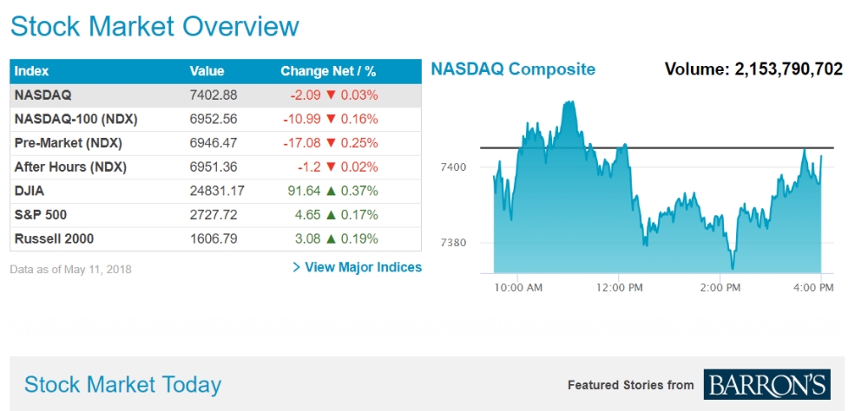
Task: Click the chevron beside View Major Indices
Action: click(x=296, y=267)
